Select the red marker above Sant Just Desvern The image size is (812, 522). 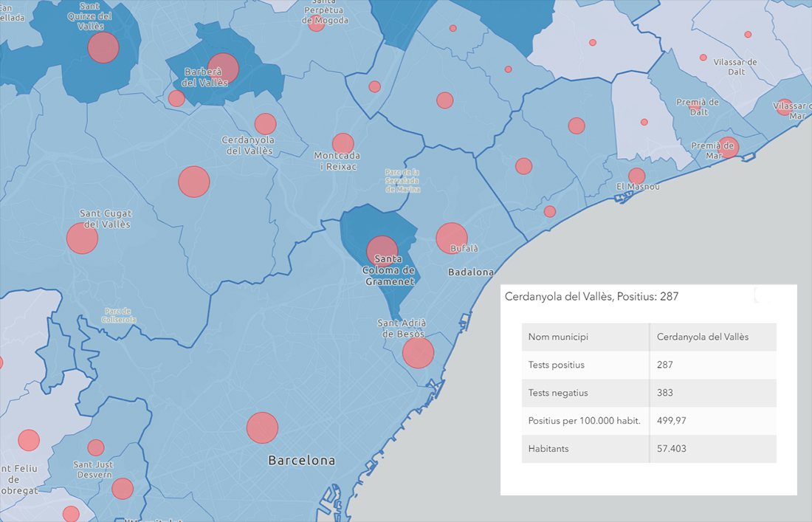(x=96, y=447)
